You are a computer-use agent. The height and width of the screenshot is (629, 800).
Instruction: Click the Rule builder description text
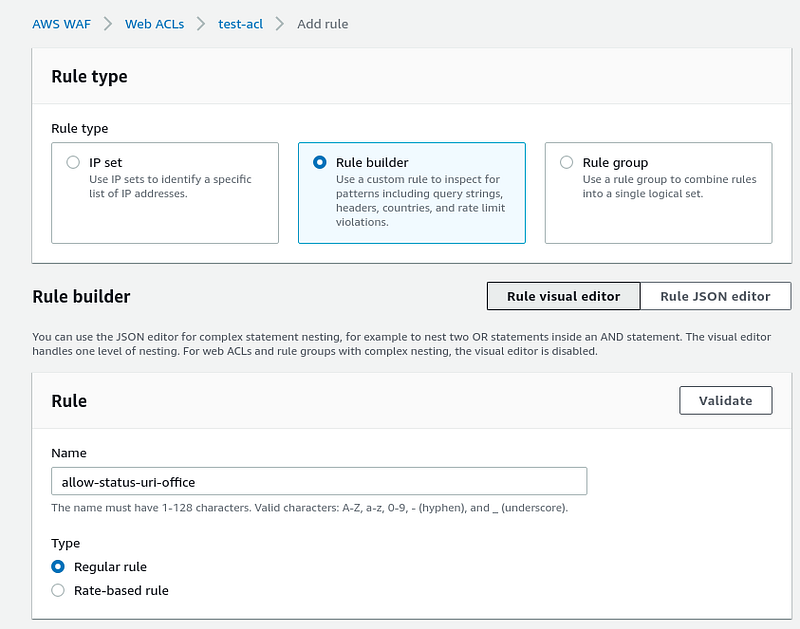[420, 200]
